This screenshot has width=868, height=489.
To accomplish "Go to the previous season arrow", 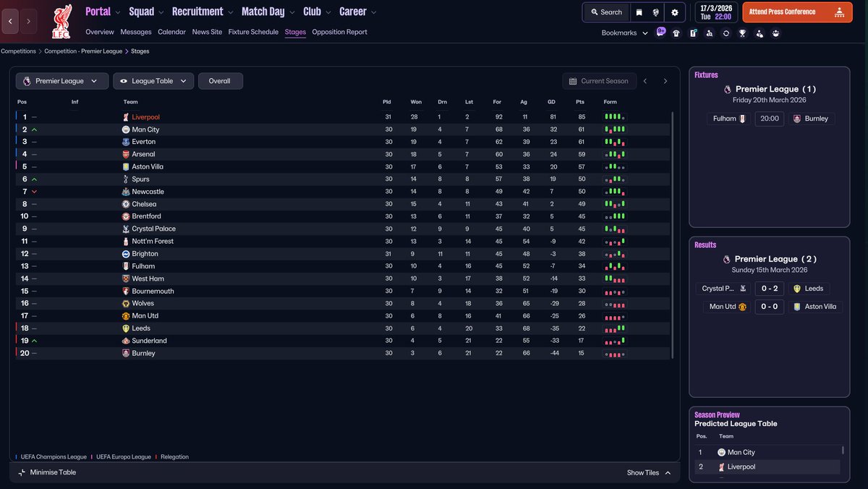I will [x=645, y=81].
